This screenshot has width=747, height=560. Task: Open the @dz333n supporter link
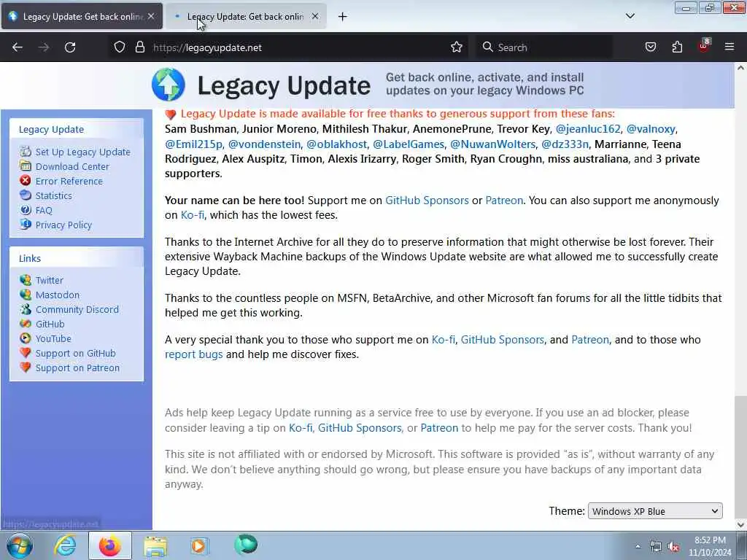click(565, 144)
